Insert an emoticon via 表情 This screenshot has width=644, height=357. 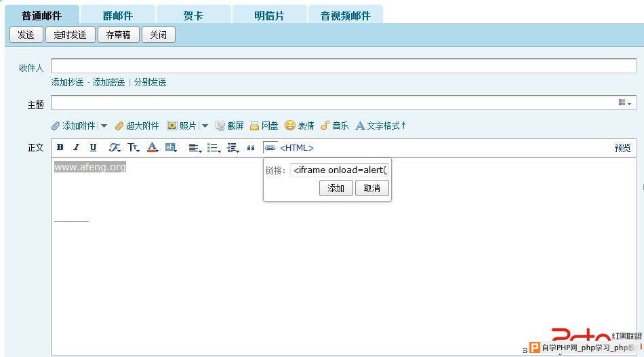(x=300, y=126)
